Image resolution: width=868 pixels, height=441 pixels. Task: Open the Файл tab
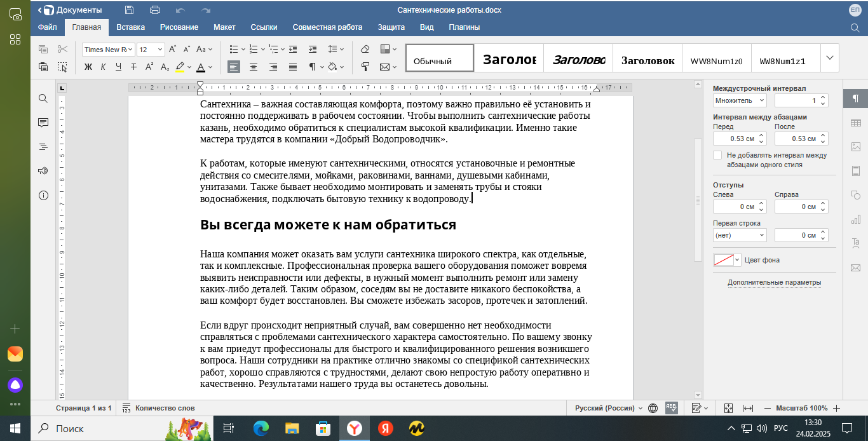(47, 27)
